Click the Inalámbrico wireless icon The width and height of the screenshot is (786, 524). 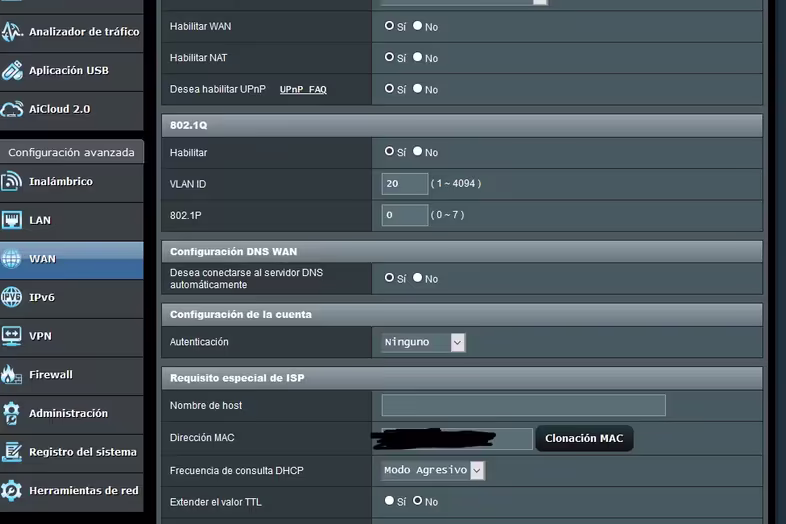pyautogui.click(x=12, y=181)
